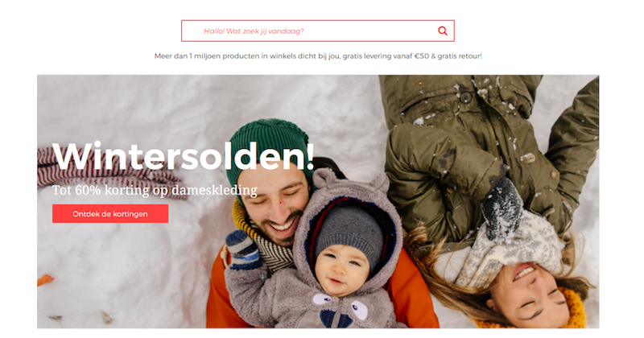The image size is (644, 338).
Task: Click the small orange piece in the snow
Action: click(45, 280)
